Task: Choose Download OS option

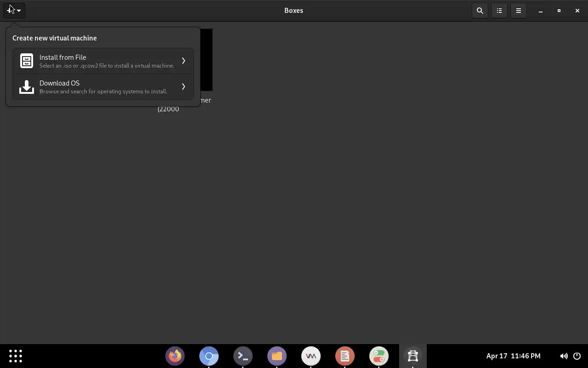Action: point(103,86)
